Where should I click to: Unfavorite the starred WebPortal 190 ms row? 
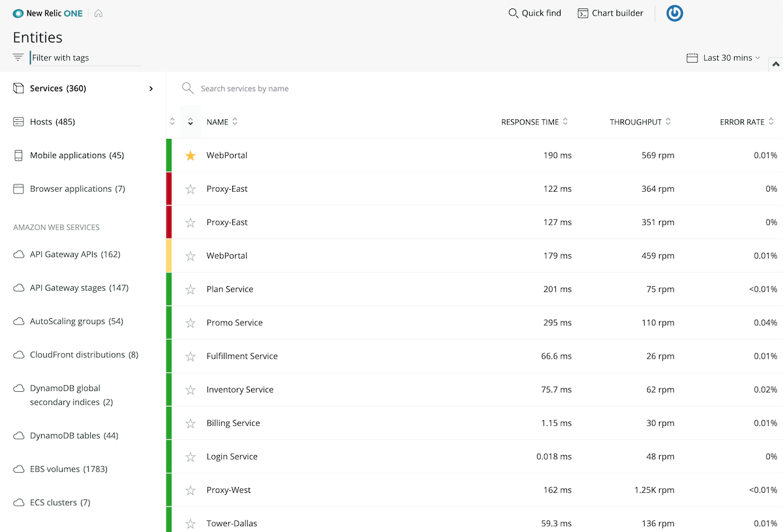point(191,155)
